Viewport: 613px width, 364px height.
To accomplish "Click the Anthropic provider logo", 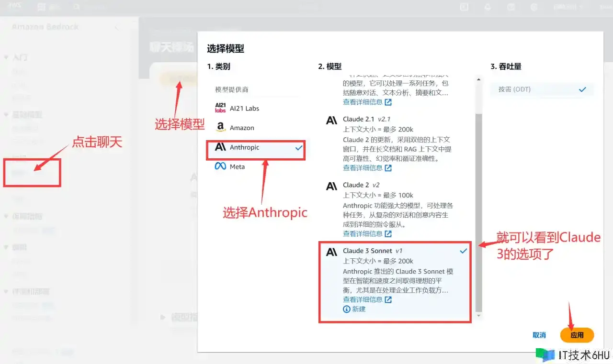I will (220, 147).
